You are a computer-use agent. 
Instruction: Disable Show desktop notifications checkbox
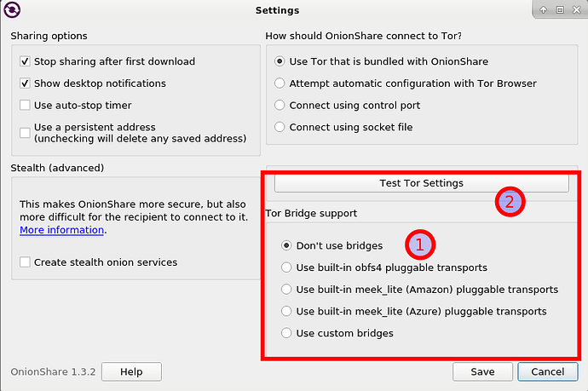pyautogui.click(x=26, y=83)
